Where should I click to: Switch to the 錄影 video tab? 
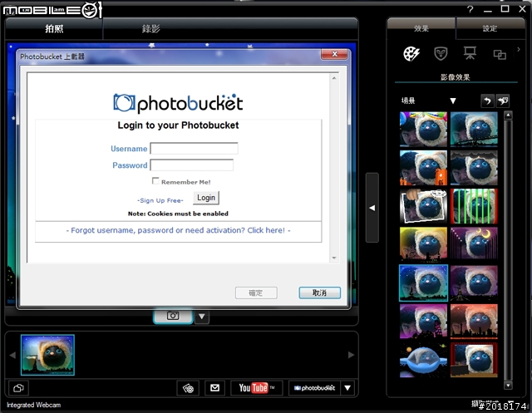[151, 28]
